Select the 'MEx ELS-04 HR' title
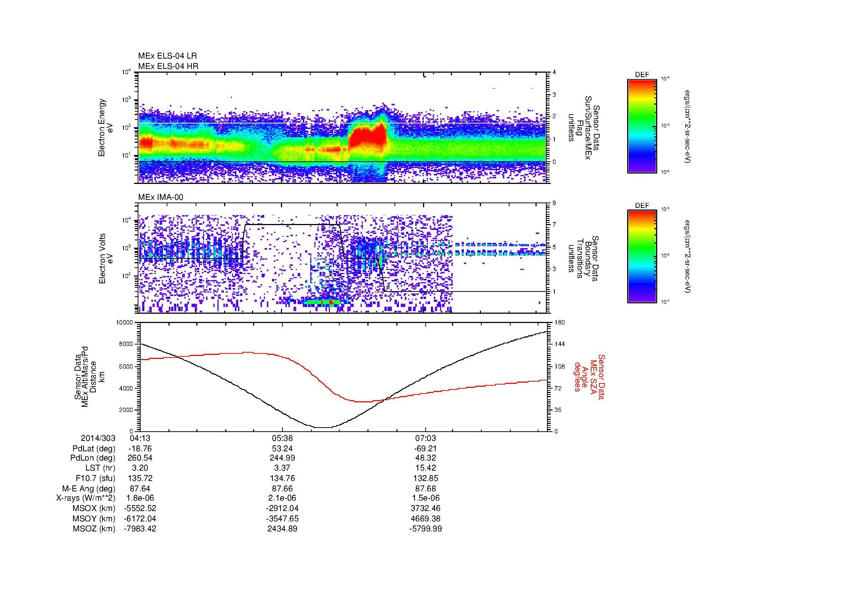 (168, 66)
